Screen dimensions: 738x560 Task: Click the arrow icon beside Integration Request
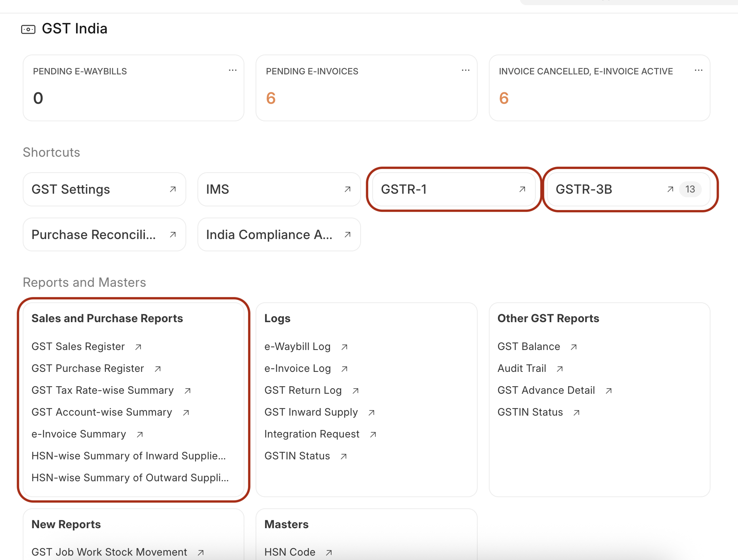pyautogui.click(x=373, y=434)
